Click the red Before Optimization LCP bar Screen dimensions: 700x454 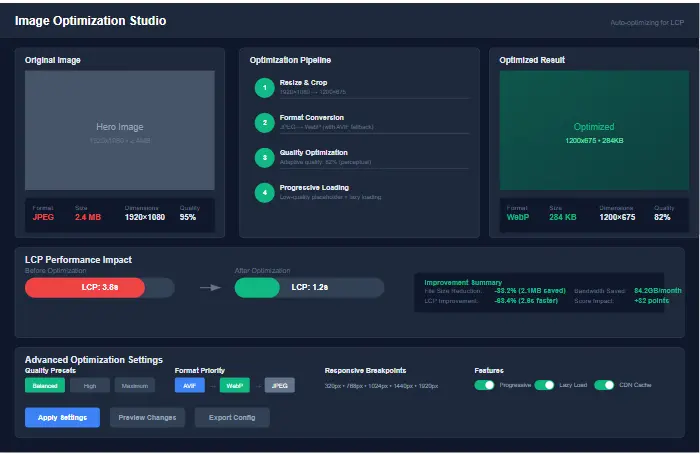pos(85,288)
